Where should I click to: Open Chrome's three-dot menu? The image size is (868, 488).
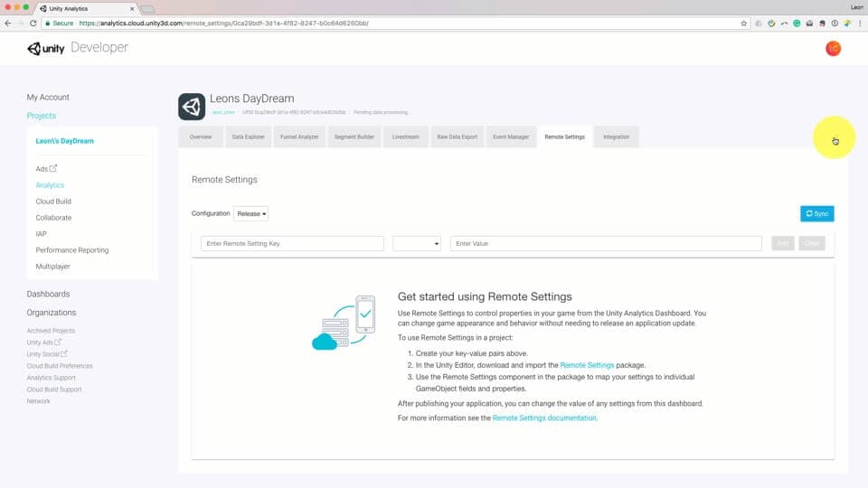tap(860, 23)
